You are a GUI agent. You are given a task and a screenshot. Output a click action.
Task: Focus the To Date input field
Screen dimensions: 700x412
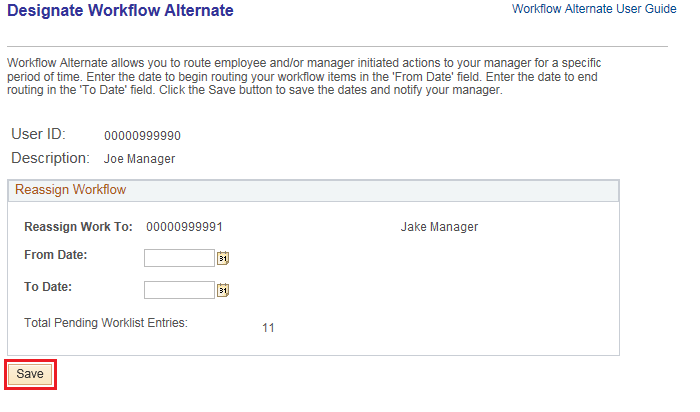(x=179, y=290)
